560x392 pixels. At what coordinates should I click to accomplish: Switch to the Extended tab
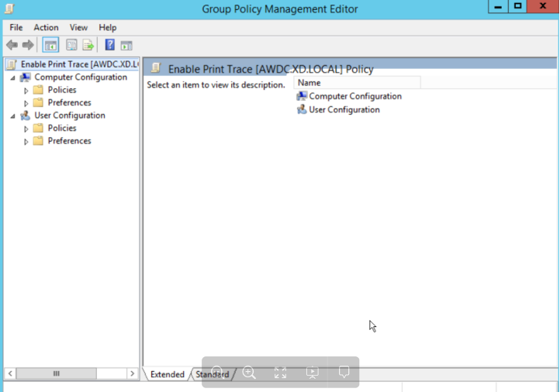click(x=168, y=374)
